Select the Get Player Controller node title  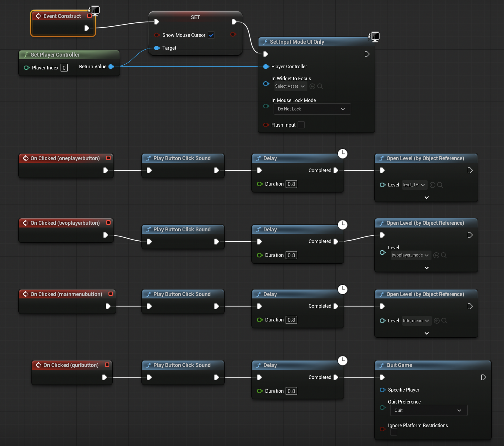click(55, 55)
